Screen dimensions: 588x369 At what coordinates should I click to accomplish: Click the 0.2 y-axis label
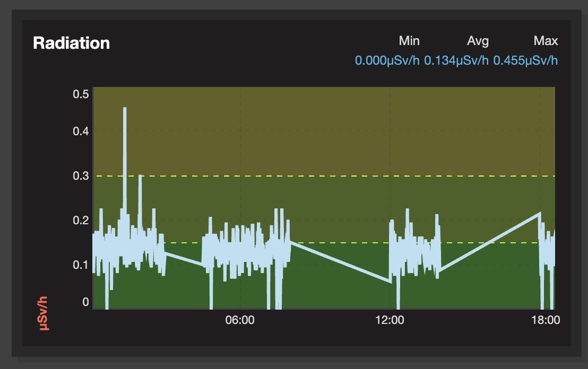[x=81, y=220]
